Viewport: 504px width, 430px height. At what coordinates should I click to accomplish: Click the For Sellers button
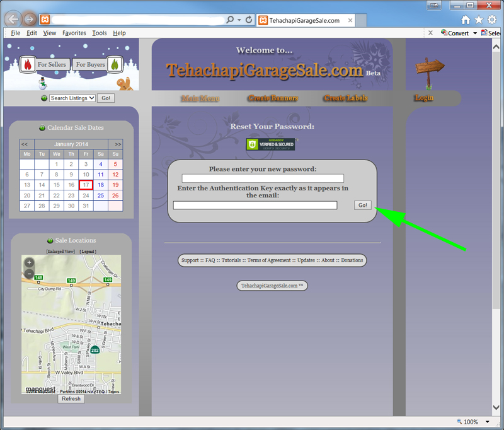(52, 64)
